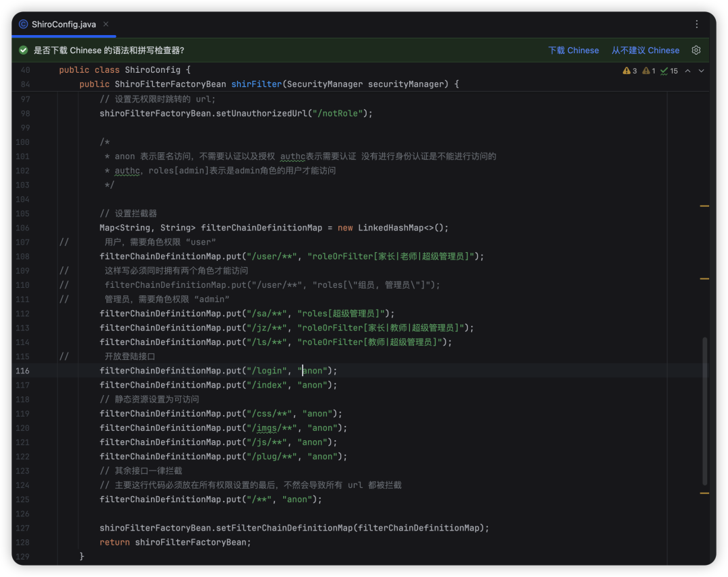This screenshot has width=728, height=577.
Task: Select the ShiroConfig.java editor tab
Action: [x=63, y=24]
